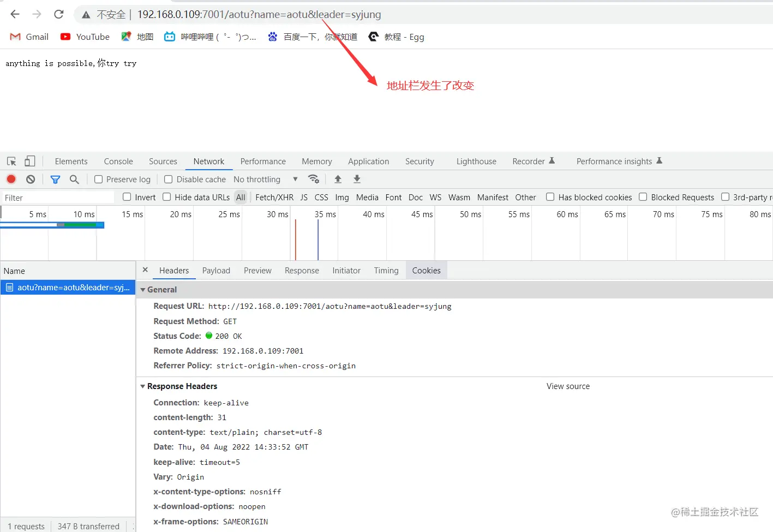Image resolution: width=773 pixels, height=532 pixels.
Task: Open the Initiator detail tab
Action: coord(346,271)
